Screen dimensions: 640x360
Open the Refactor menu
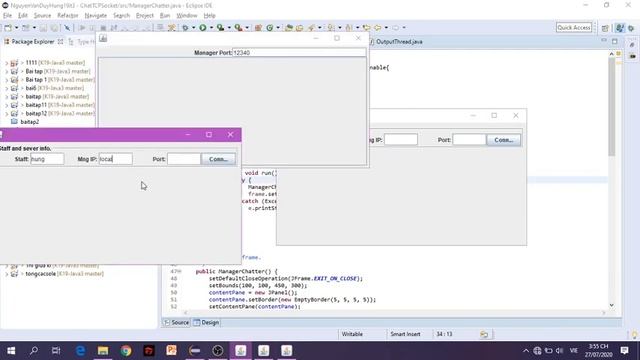[x=67, y=16]
